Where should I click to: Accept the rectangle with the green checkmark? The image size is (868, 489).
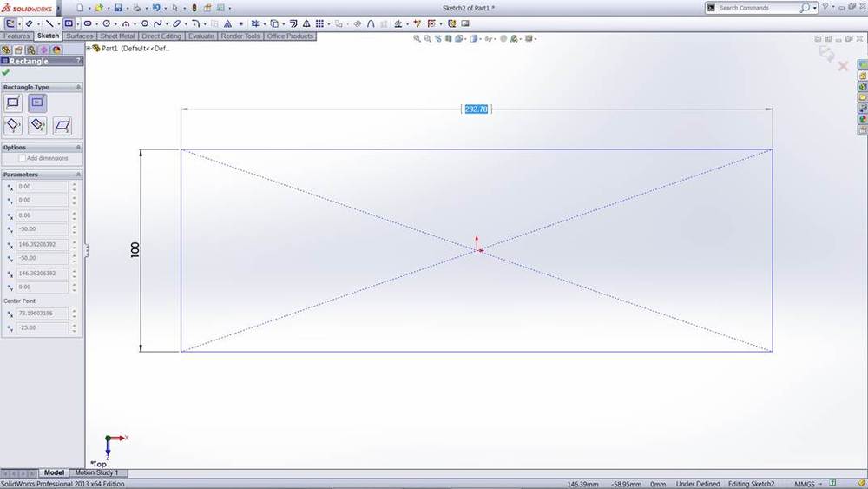(x=6, y=73)
